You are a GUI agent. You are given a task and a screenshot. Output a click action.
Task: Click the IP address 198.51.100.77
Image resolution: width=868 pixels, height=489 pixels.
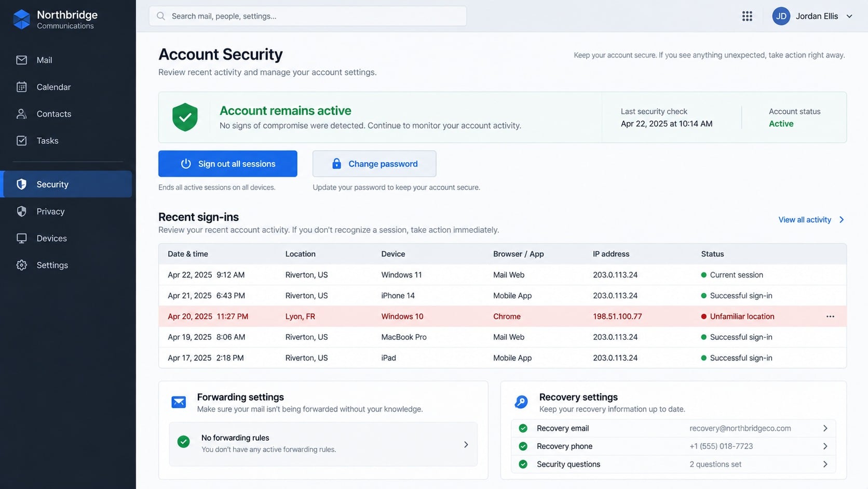click(617, 316)
